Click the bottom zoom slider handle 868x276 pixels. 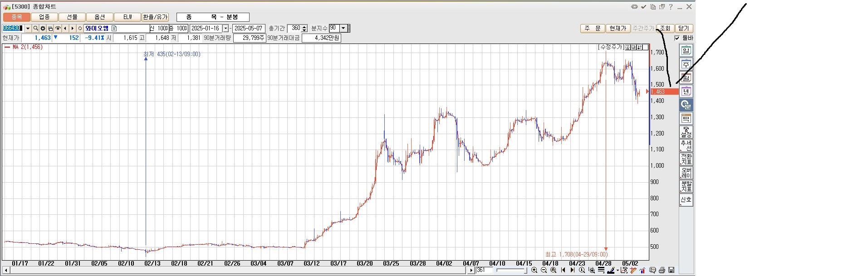(x=525, y=271)
